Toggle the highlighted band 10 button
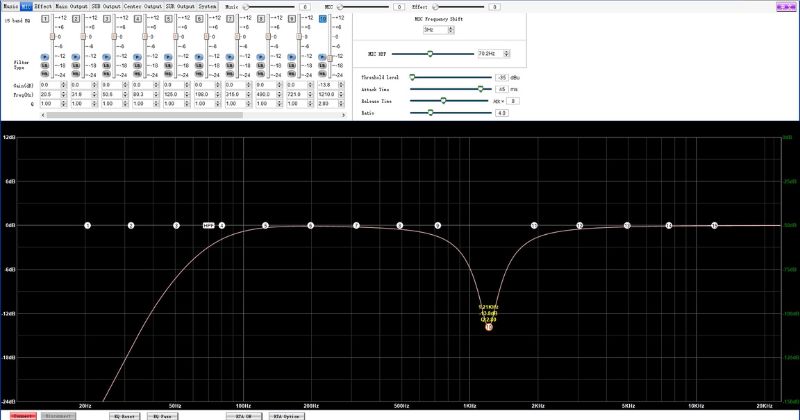Image resolution: width=800 pixels, height=420 pixels. click(324, 20)
